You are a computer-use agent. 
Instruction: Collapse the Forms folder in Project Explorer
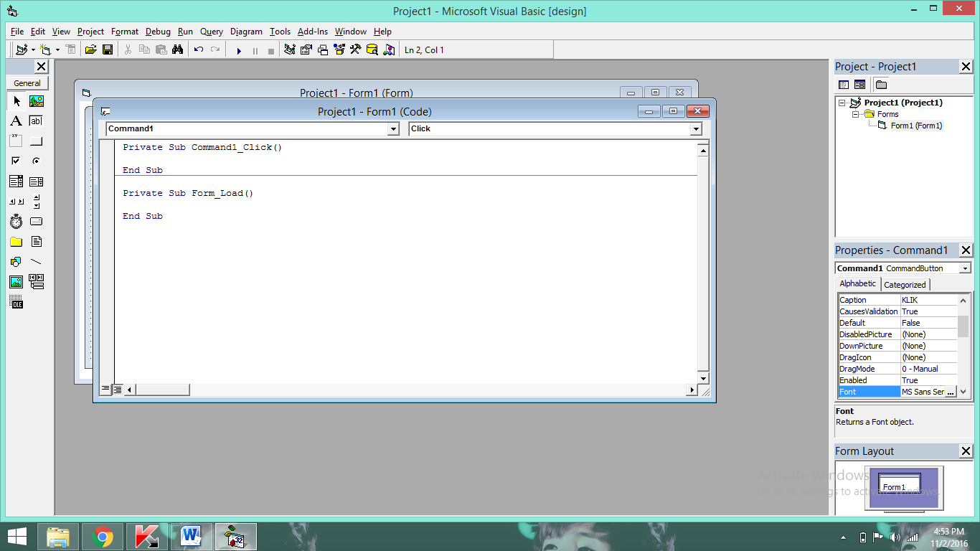click(x=854, y=114)
